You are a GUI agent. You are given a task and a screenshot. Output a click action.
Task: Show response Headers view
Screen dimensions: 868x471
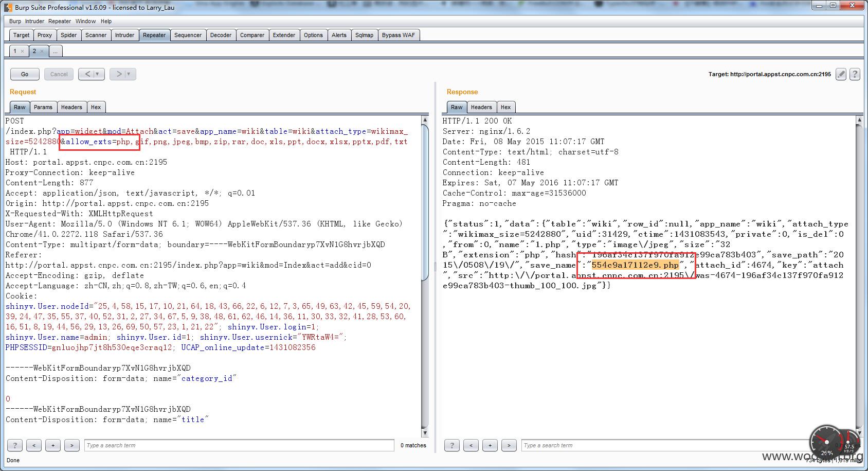tap(481, 107)
